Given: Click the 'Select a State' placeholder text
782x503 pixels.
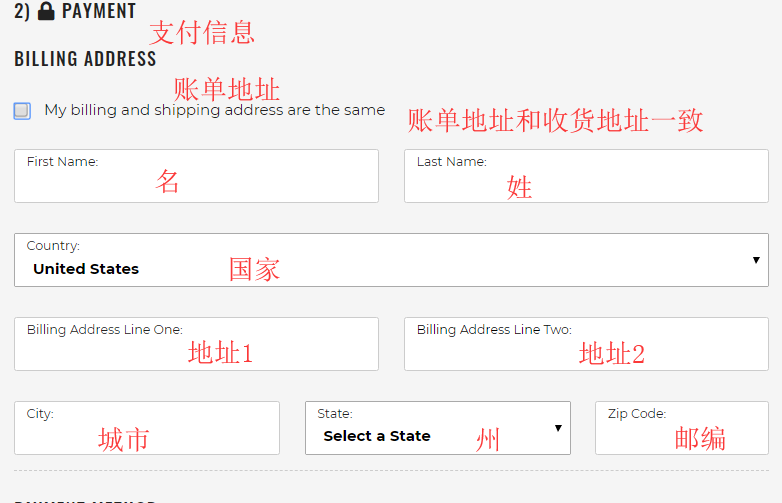Looking at the screenshot, I should pos(377,436).
